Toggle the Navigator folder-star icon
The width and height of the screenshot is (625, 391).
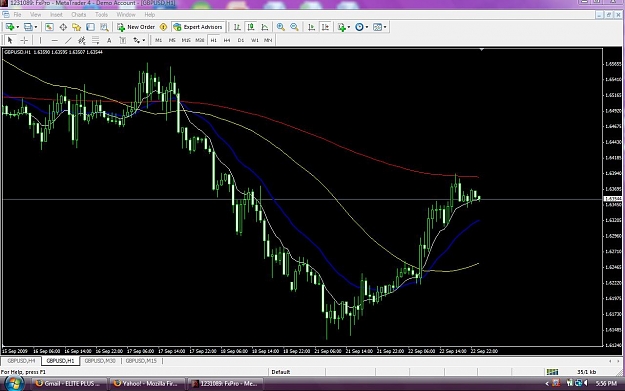(77, 27)
